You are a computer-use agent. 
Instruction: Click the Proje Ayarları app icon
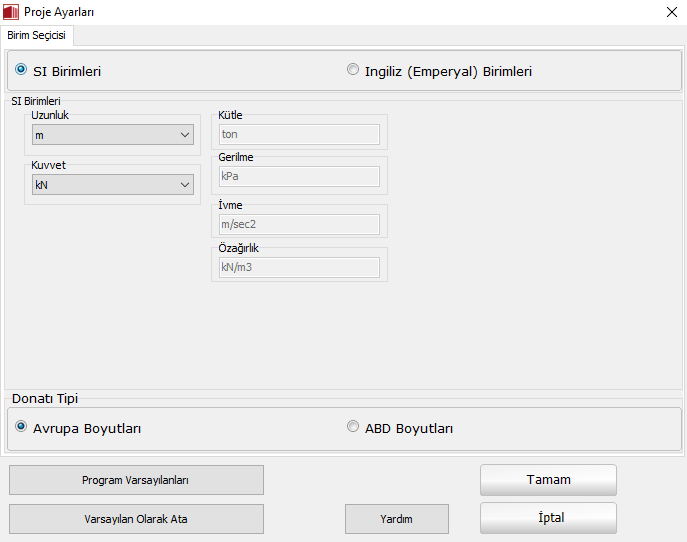(11, 12)
